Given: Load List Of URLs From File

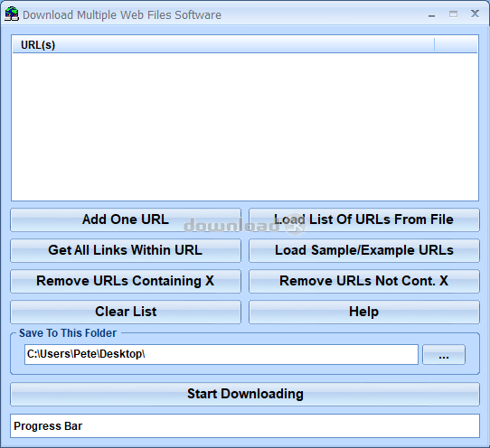Looking at the screenshot, I should coord(364,219).
